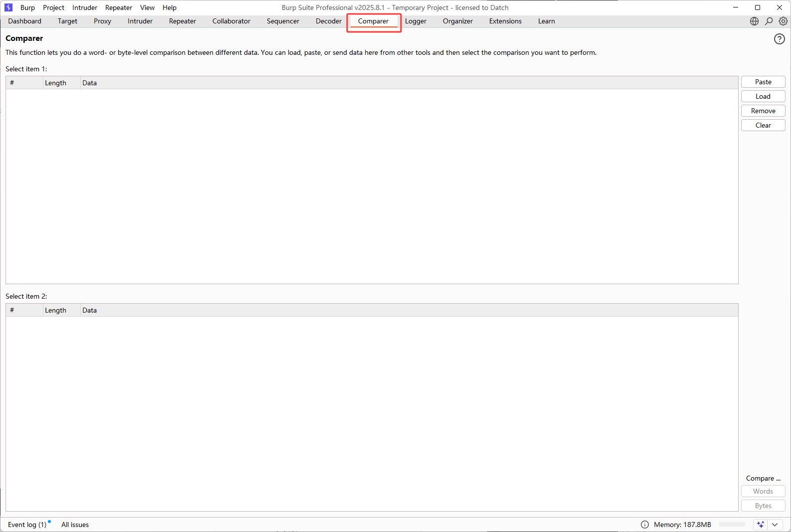Sort item 1 table by Length column
Image resolution: width=791 pixels, height=532 pixels.
tap(62, 83)
